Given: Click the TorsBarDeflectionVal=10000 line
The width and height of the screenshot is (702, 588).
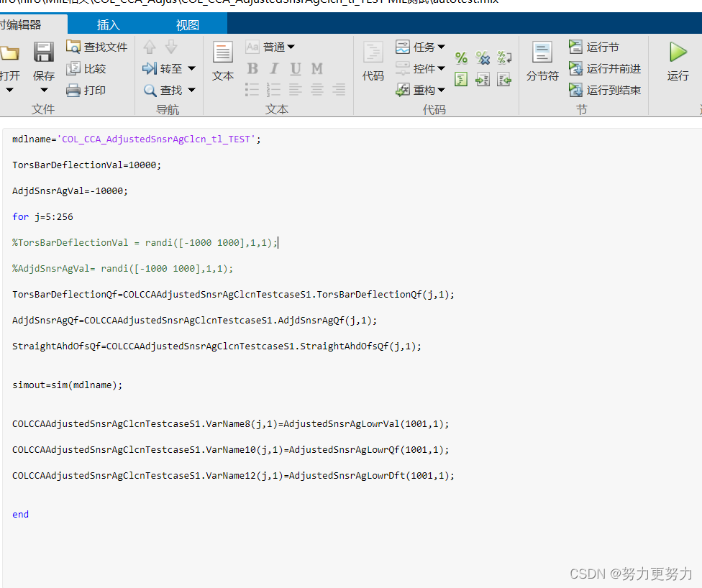Looking at the screenshot, I should [86, 165].
